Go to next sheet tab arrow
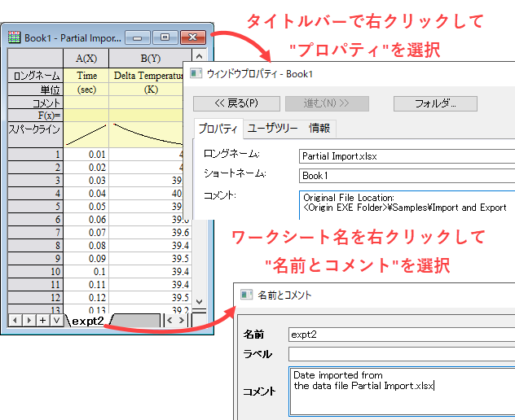The height and width of the screenshot is (420, 515). pyautogui.click(x=29, y=320)
